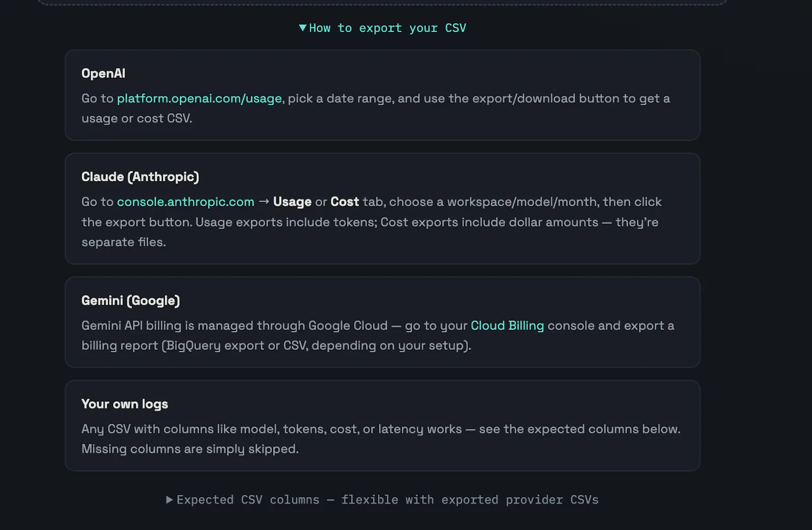
Task: Click the 'usage or cost CSV' text
Action: 137,118
